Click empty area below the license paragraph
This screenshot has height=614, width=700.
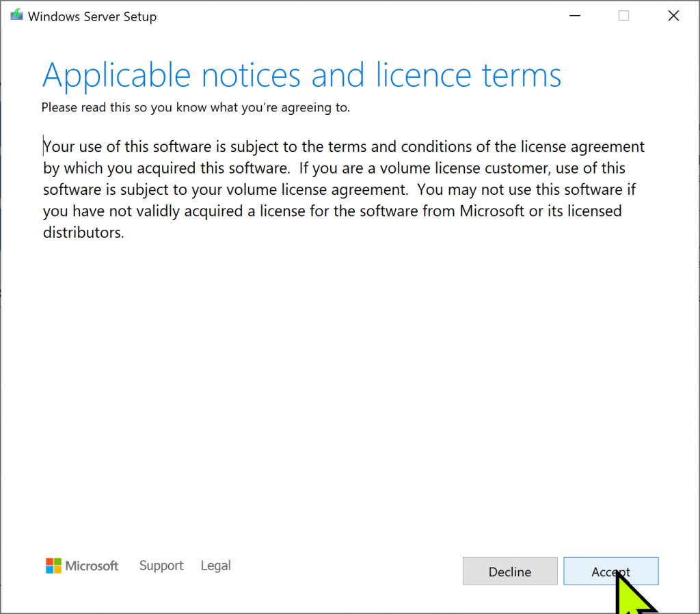click(342, 376)
